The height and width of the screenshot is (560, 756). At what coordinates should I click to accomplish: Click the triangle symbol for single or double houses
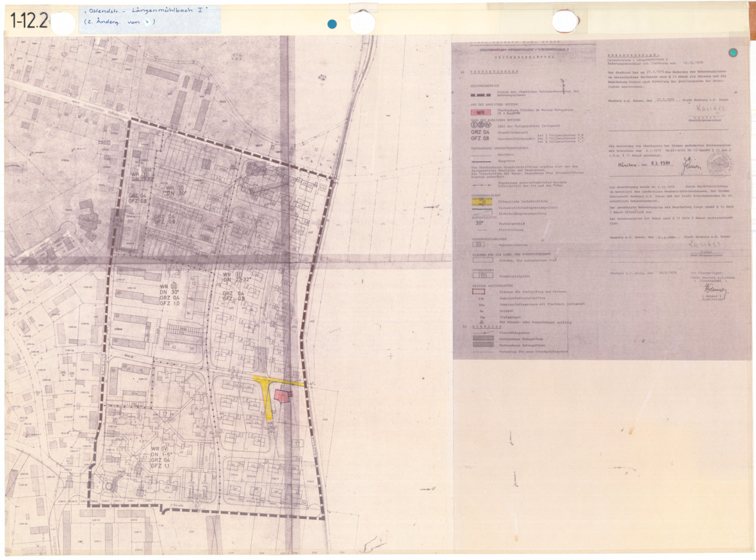tap(482, 322)
